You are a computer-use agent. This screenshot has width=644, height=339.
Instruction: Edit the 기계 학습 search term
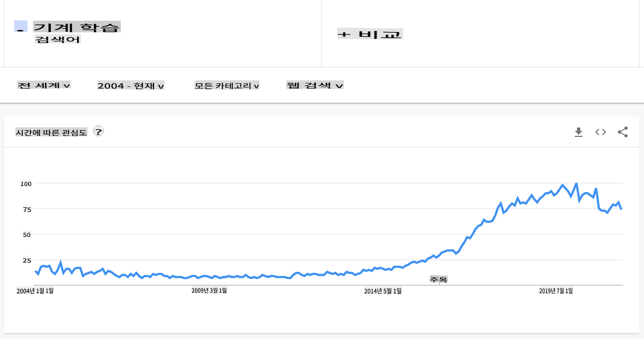pos(77,27)
